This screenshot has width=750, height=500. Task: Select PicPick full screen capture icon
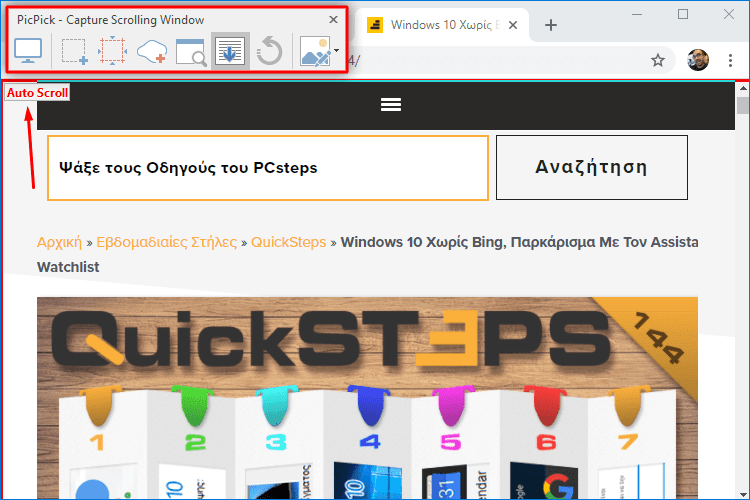click(x=28, y=51)
